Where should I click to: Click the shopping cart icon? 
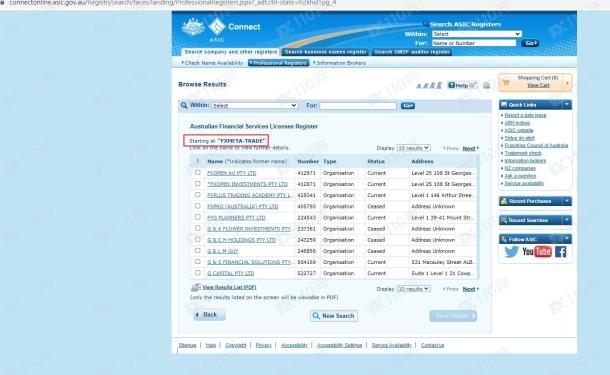click(506, 82)
